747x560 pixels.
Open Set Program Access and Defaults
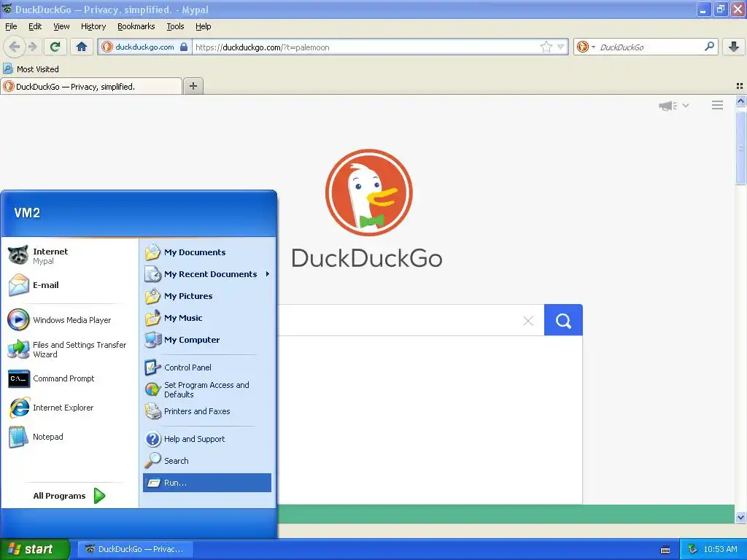(x=206, y=389)
